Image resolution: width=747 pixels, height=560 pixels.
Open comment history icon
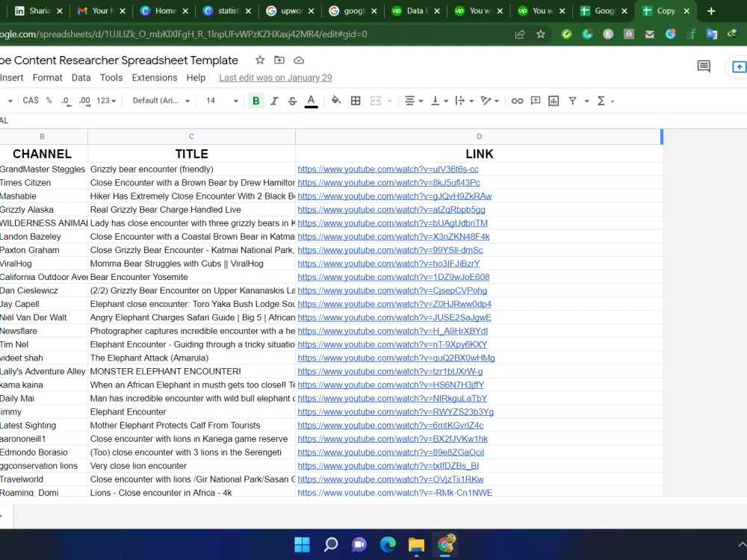click(704, 66)
